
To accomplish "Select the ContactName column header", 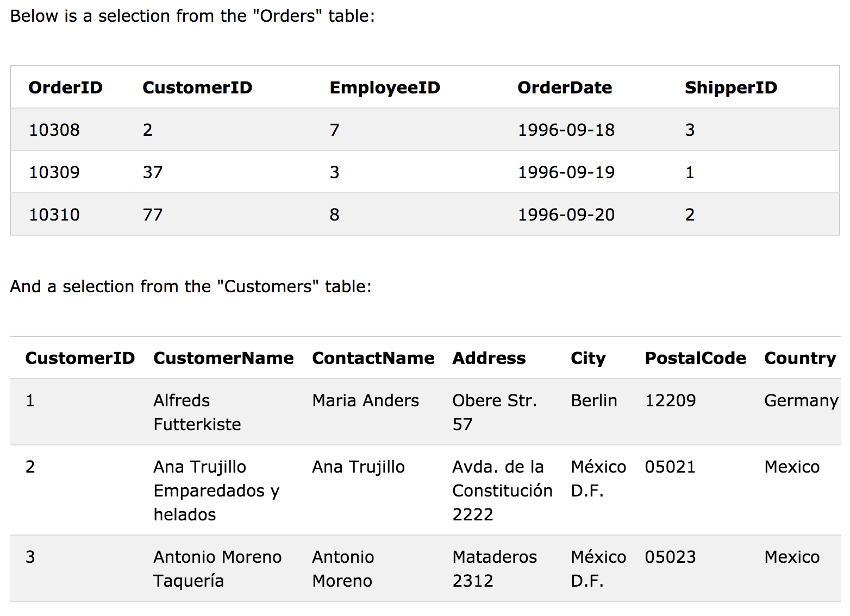I will [373, 358].
